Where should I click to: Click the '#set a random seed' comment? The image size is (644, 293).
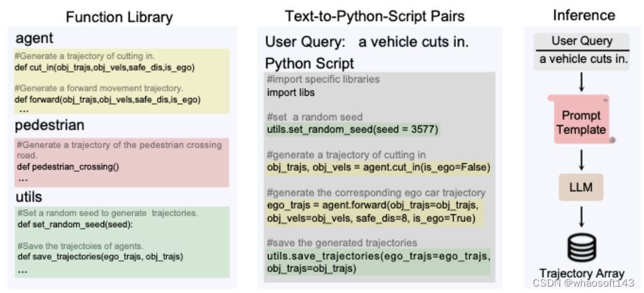[x=315, y=117]
